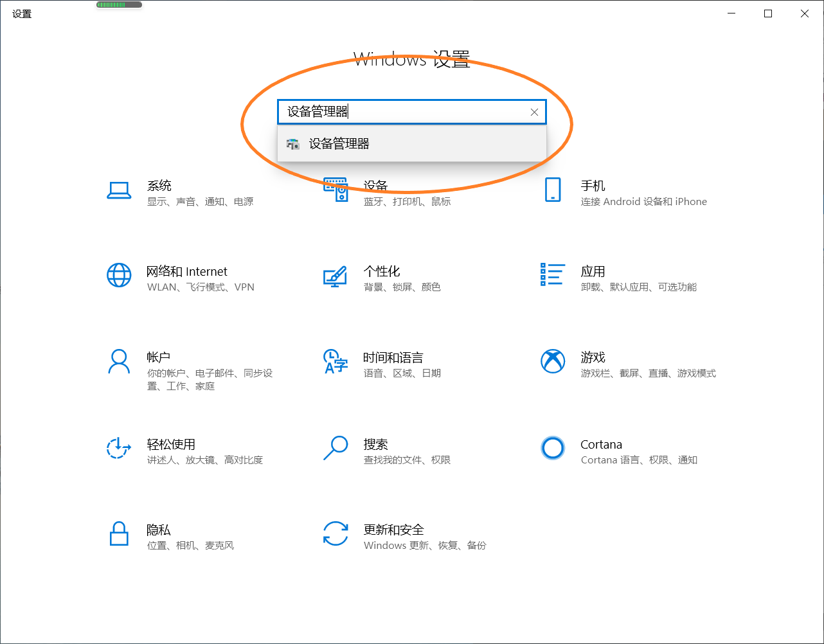This screenshot has height=644, width=824.
Task: Click Windows 更新、恢复、备份 description
Action: 425,546
